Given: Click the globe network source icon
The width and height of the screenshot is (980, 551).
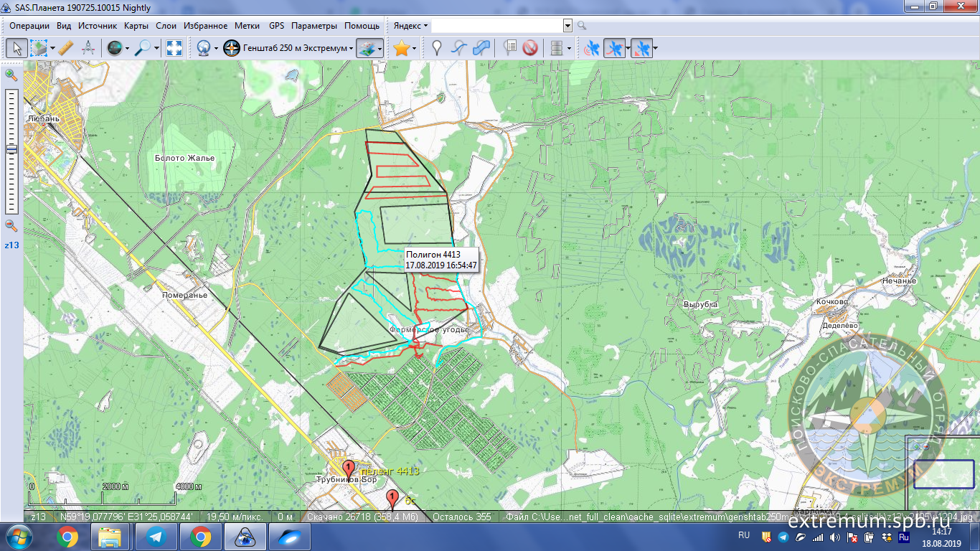Looking at the screenshot, I should click(x=203, y=48).
